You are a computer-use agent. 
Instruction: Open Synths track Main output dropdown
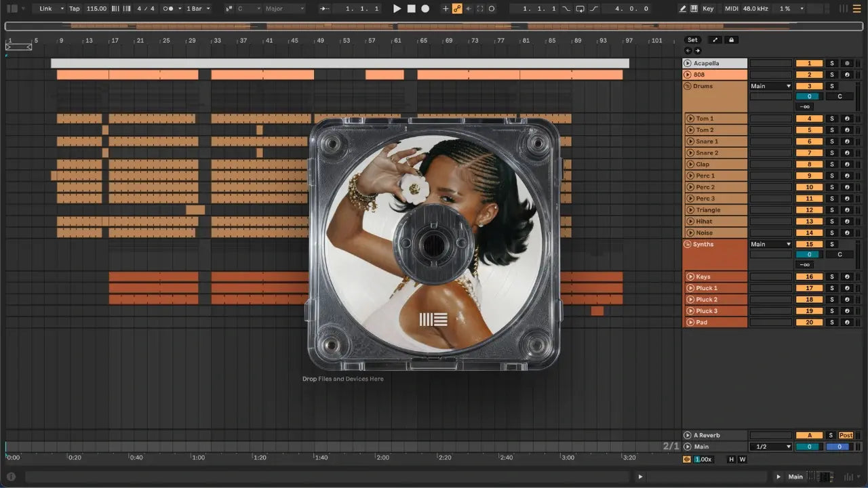[770, 245]
